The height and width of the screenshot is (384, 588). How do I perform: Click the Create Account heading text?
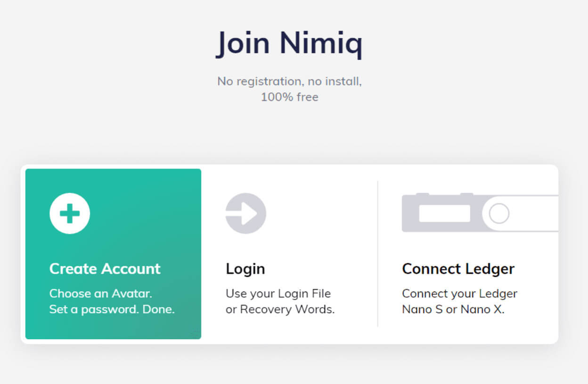pyautogui.click(x=105, y=268)
